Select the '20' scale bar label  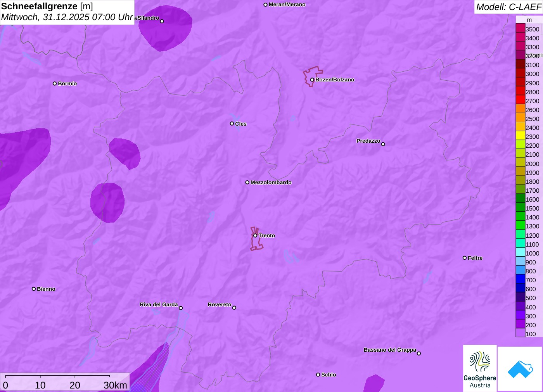point(75,385)
